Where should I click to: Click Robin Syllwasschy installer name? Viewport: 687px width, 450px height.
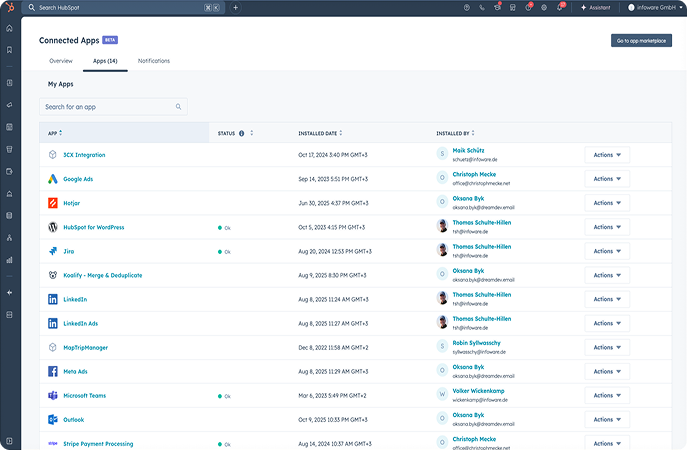[476, 343]
